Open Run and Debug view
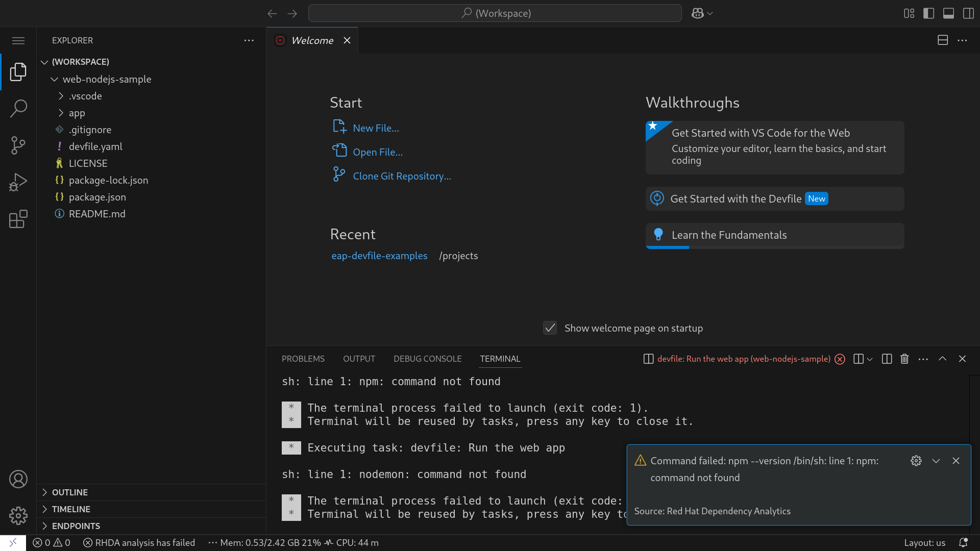 coord(18,182)
